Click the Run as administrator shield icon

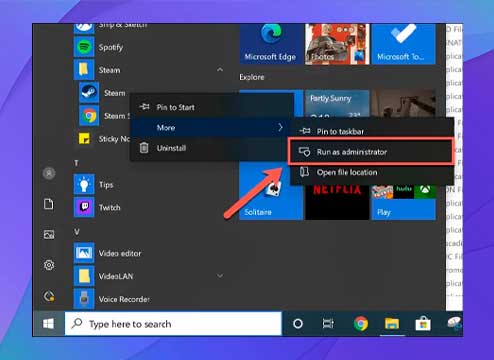pos(304,152)
